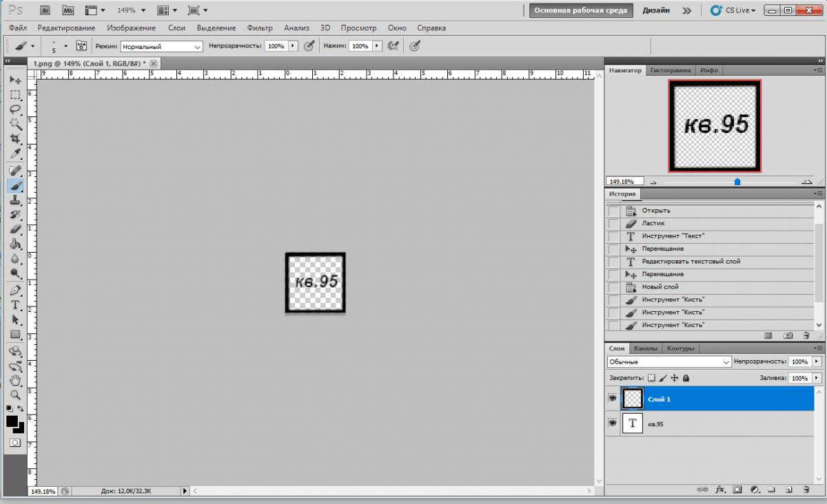Switch to the Каналы tab
This screenshot has height=504, width=827.
click(646, 348)
